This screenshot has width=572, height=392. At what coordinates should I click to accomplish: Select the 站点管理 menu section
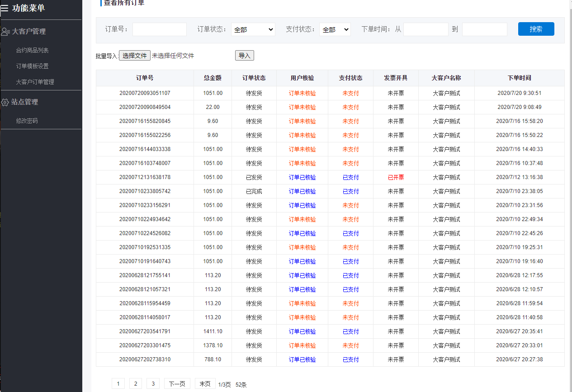click(x=25, y=102)
